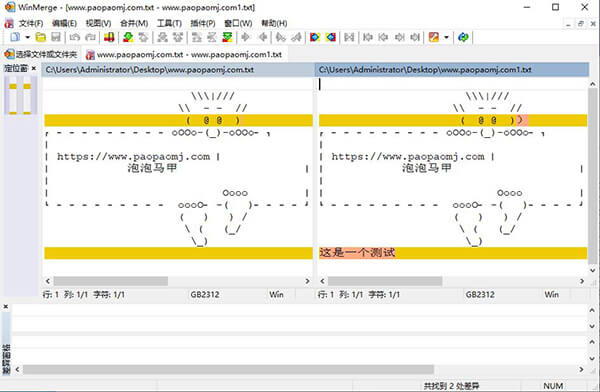This screenshot has height=392, width=600.
Task: Open the 文件(F) menu
Action: point(31,23)
